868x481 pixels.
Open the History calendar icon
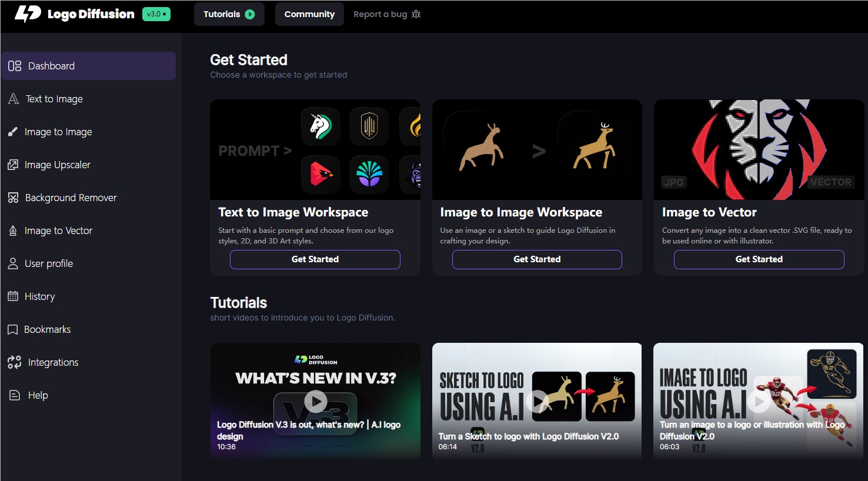pos(13,296)
